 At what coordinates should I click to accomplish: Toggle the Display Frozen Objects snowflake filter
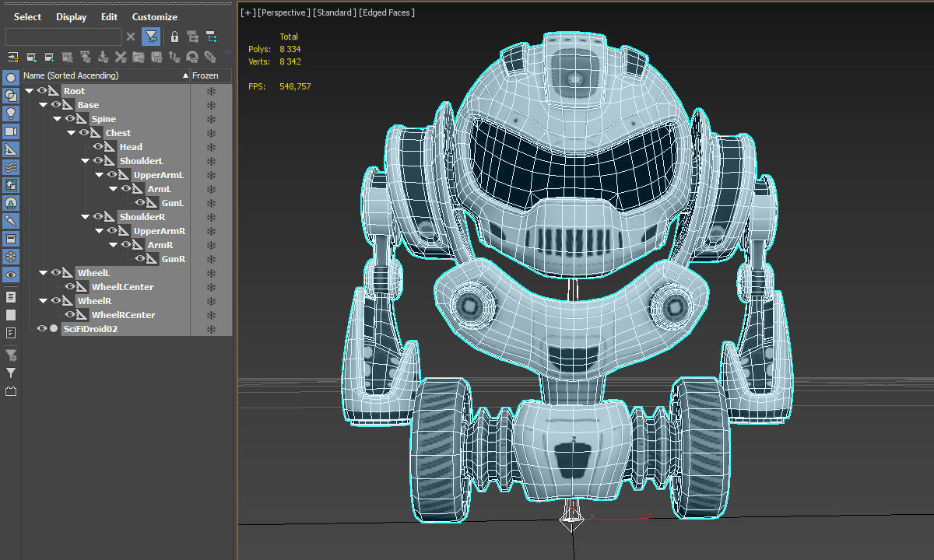coord(11,257)
